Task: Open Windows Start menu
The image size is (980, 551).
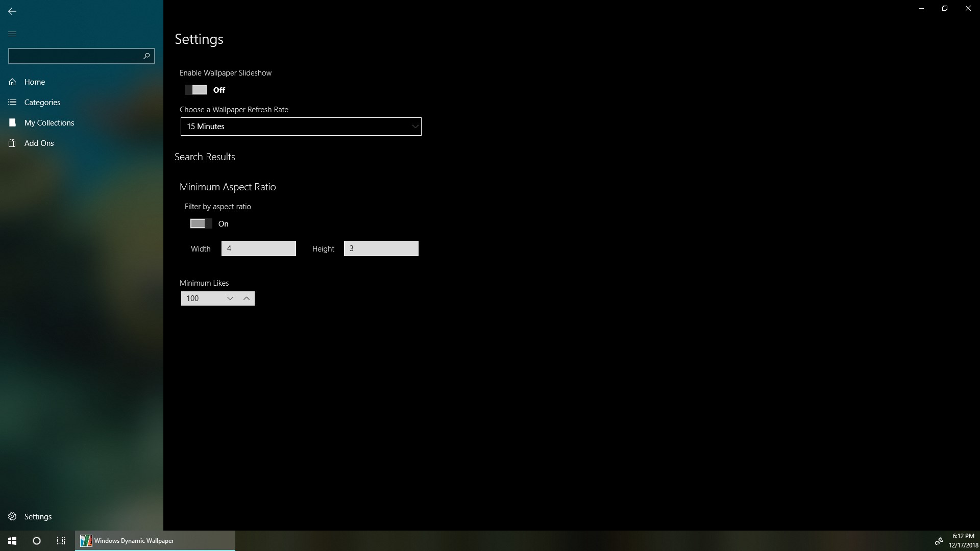Action: click(12, 541)
